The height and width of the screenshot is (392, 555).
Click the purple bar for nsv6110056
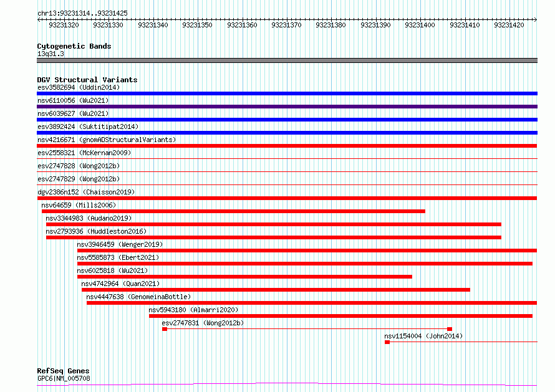(287, 107)
